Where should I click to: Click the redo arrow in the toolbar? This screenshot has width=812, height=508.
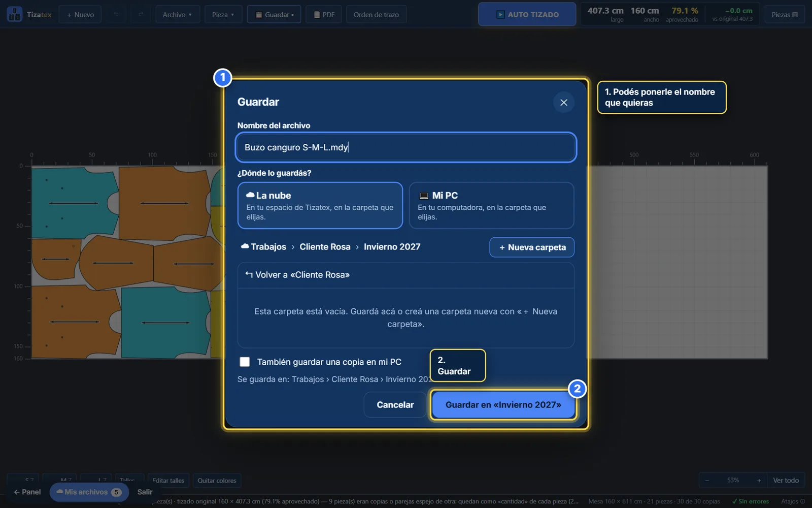(x=141, y=15)
